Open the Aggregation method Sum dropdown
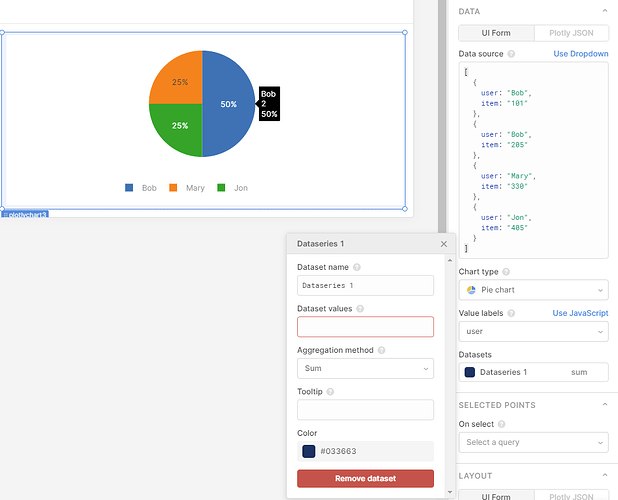This screenshot has width=618, height=500. pyautogui.click(x=365, y=368)
